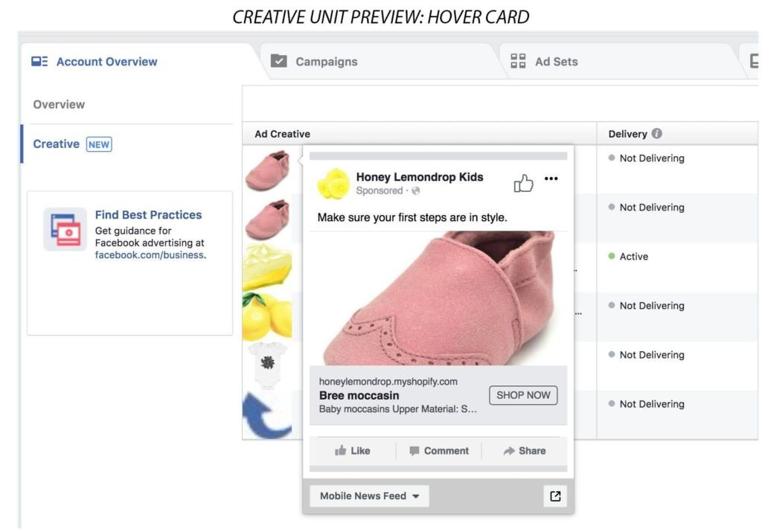Click the SHOP NOW button
The image size is (762, 532).
(523, 395)
